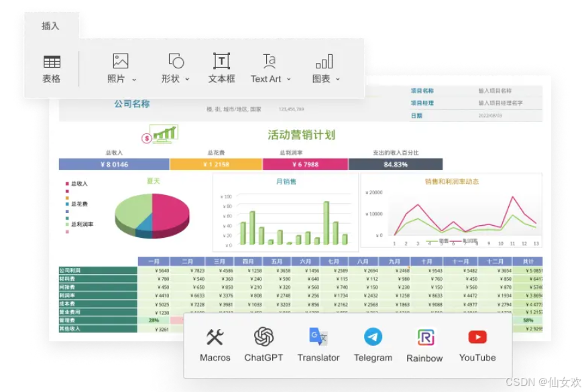The image size is (584, 392).
Task: Click the 2022/08/03 date cell
Action: pyautogui.click(x=490, y=116)
